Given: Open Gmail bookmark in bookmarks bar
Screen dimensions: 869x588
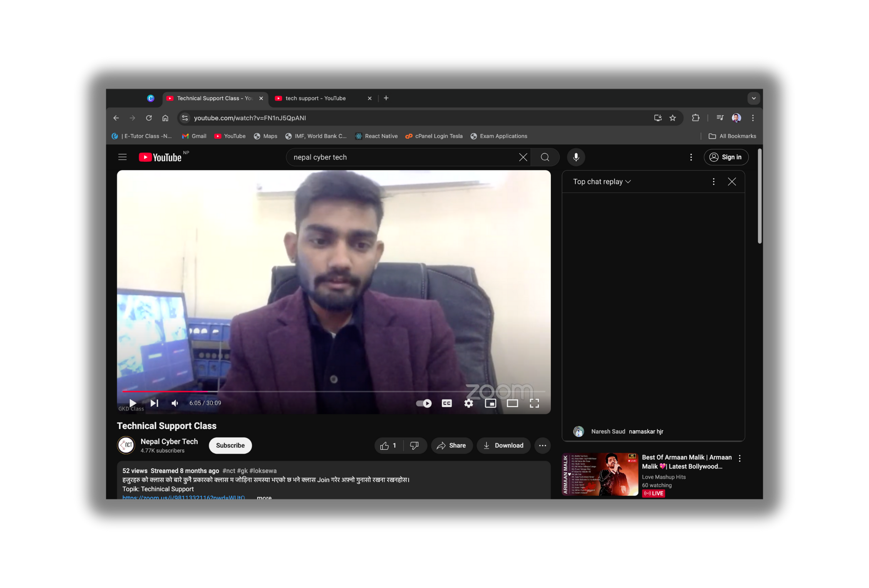Looking at the screenshot, I should [x=195, y=136].
